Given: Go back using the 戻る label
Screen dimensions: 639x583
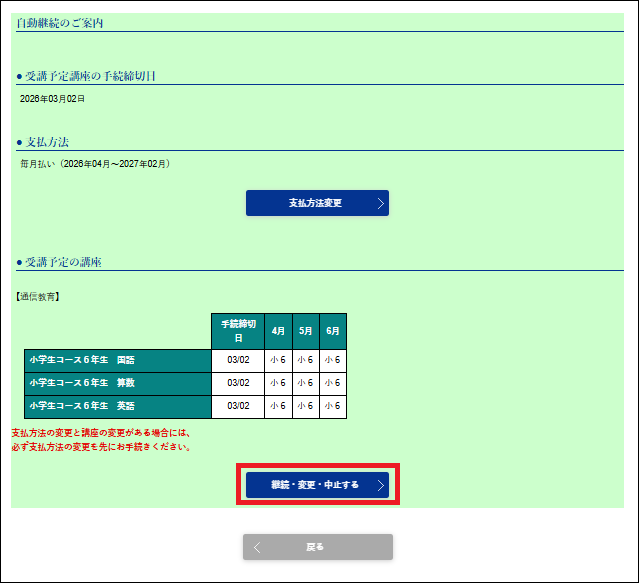Looking at the screenshot, I should click(315, 547).
